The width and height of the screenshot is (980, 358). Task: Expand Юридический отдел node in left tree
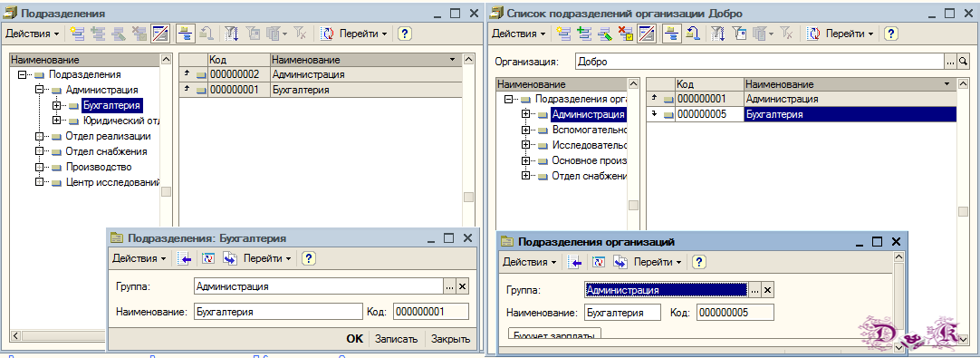pyautogui.click(x=56, y=121)
